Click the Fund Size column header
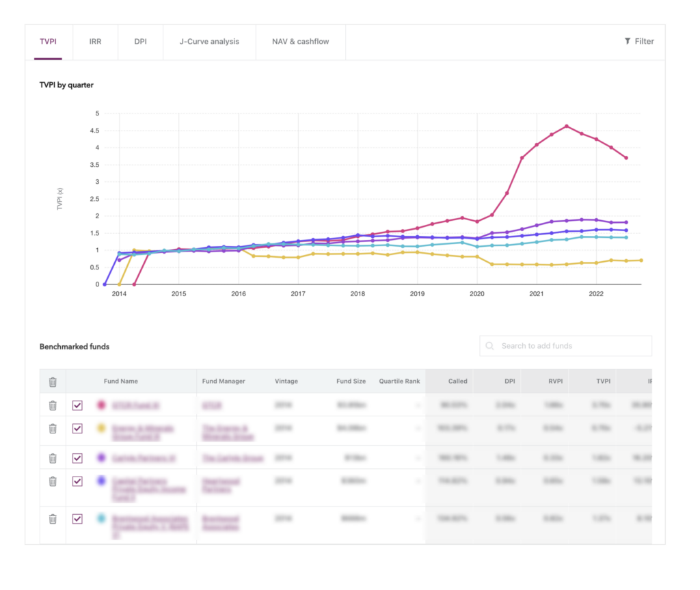The width and height of the screenshot is (700, 590). (351, 381)
